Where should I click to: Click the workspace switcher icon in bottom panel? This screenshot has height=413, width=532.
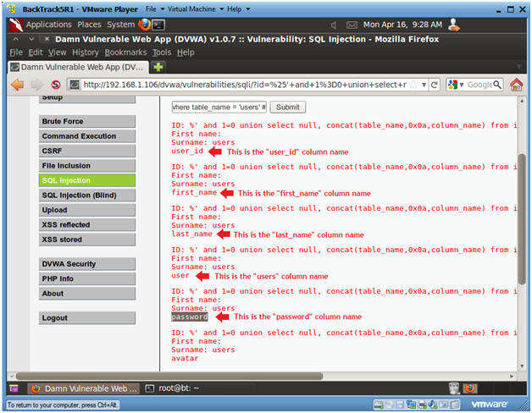pos(470,388)
